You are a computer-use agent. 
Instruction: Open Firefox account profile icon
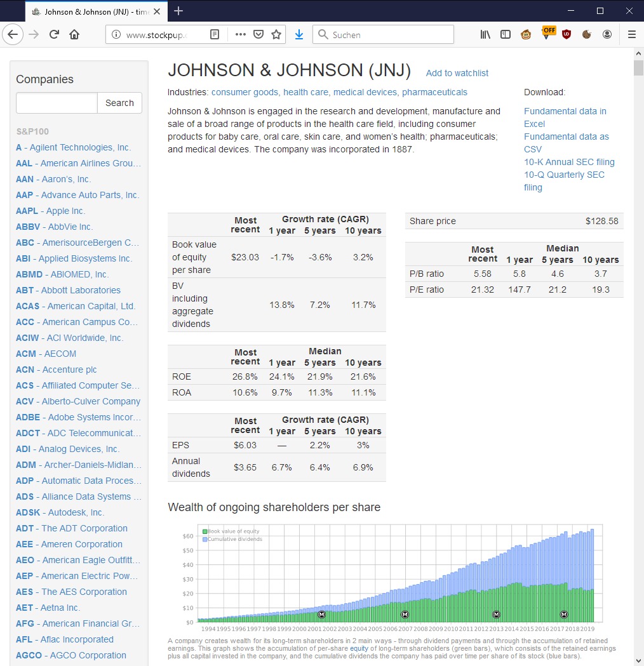pos(607,35)
